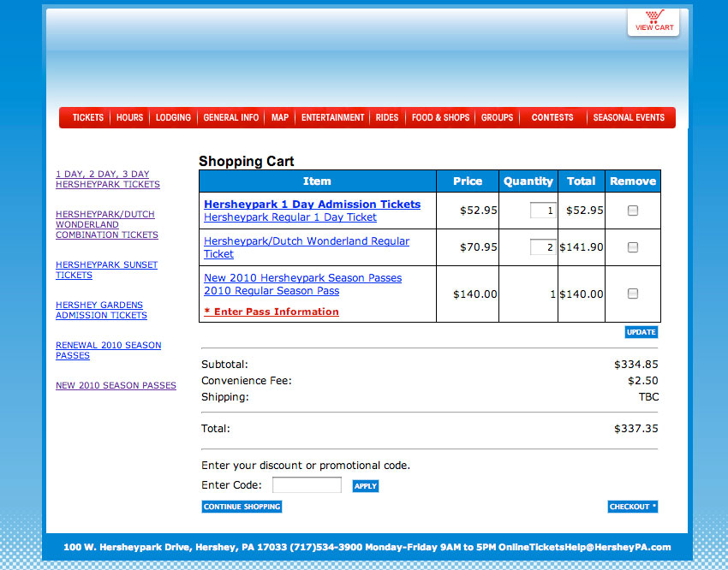Click the $141.90 total cell

[582, 247]
